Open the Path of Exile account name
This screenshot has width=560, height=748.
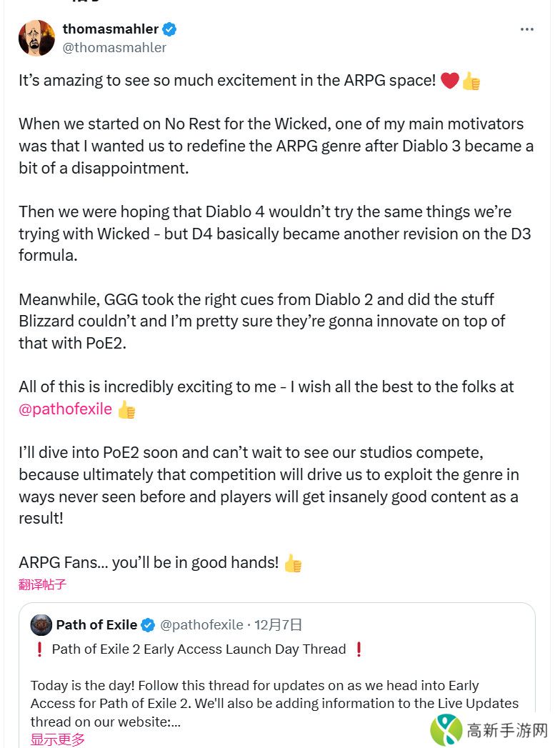coord(96,625)
